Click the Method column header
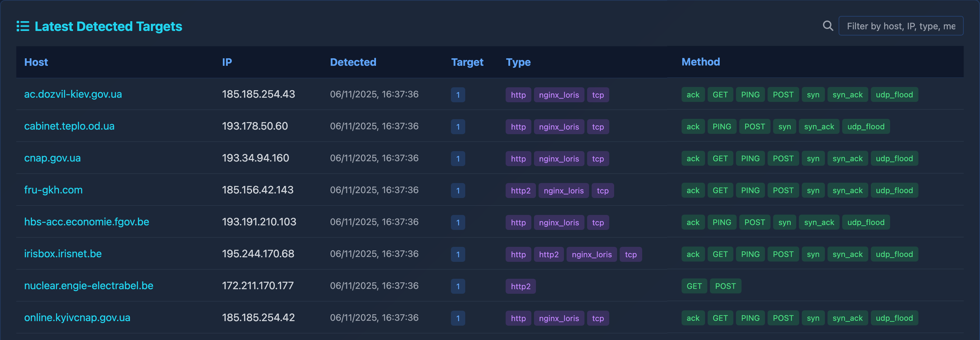980x340 pixels. (x=701, y=62)
